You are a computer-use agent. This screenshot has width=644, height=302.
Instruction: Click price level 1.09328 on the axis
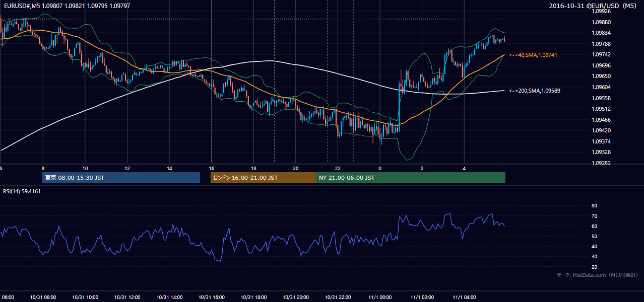pyautogui.click(x=601, y=152)
